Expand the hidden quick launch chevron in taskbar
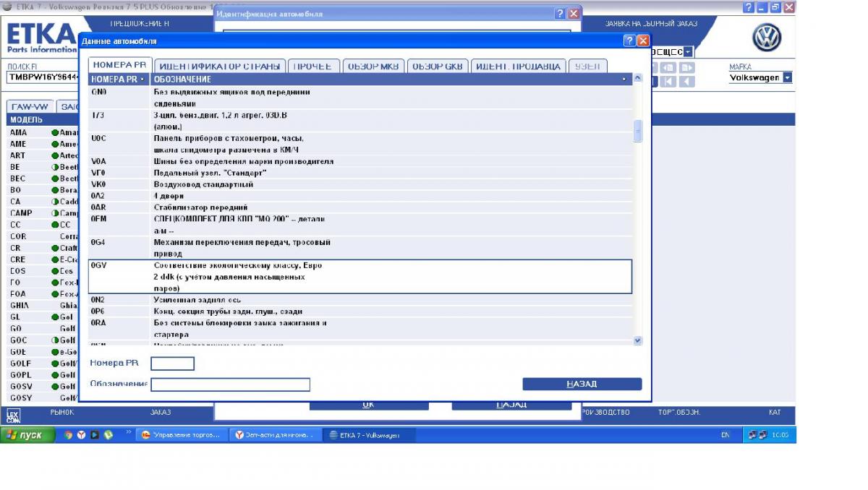The image size is (868, 490). (129, 434)
